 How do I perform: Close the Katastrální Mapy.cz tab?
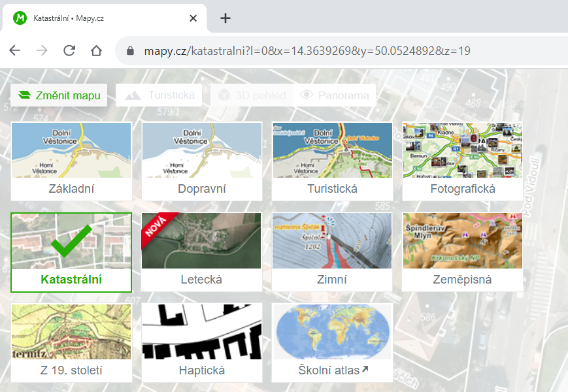click(193, 18)
